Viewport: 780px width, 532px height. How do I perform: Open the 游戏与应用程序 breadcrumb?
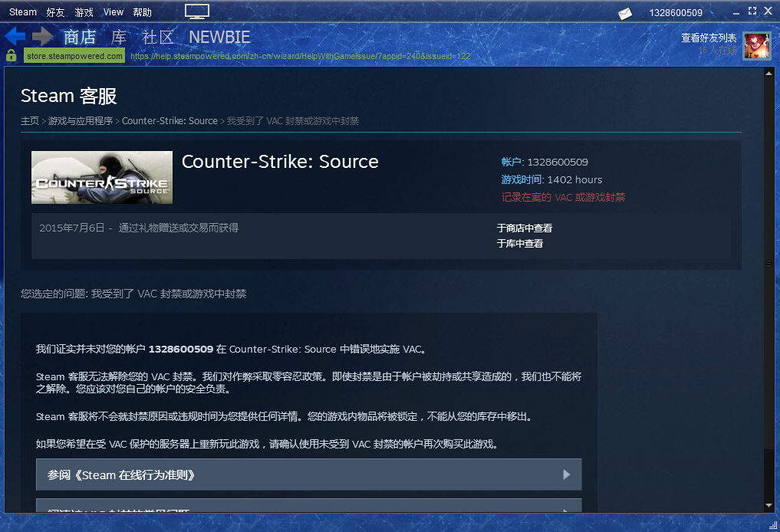pos(81,121)
